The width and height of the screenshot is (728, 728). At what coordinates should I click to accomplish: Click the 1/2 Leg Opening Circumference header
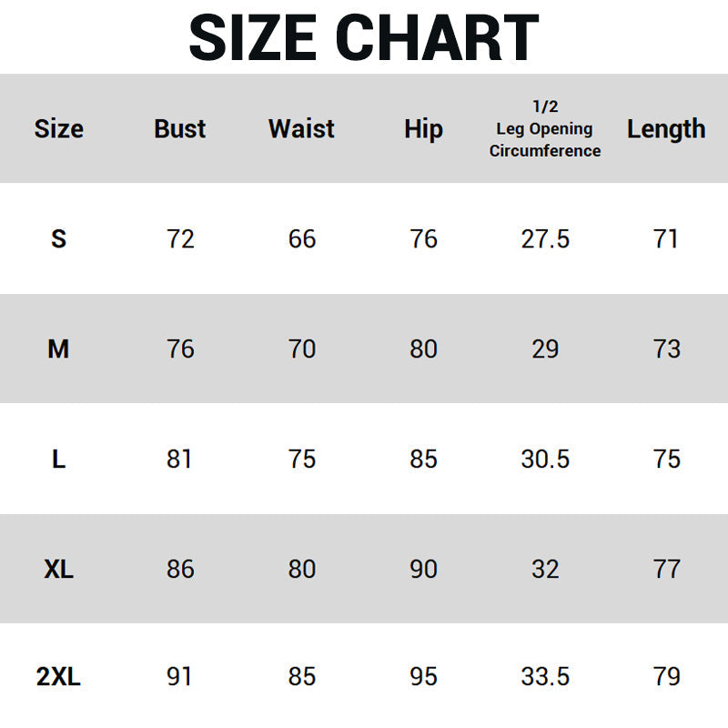pyautogui.click(x=545, y=129)
